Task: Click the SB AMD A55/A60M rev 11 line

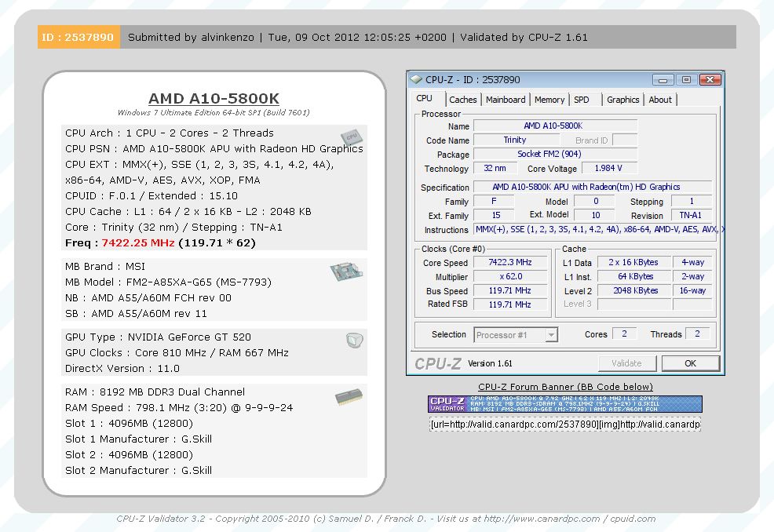Action: tap(137, 314)
